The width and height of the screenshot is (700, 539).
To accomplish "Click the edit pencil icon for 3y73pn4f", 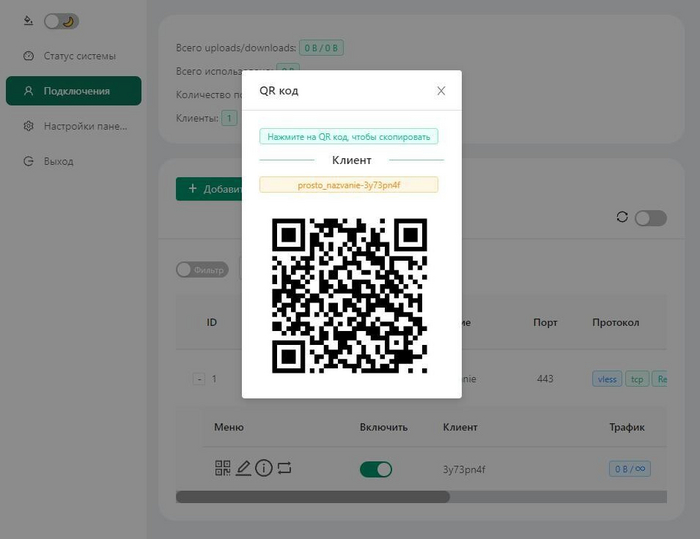I will pos(243,468).
